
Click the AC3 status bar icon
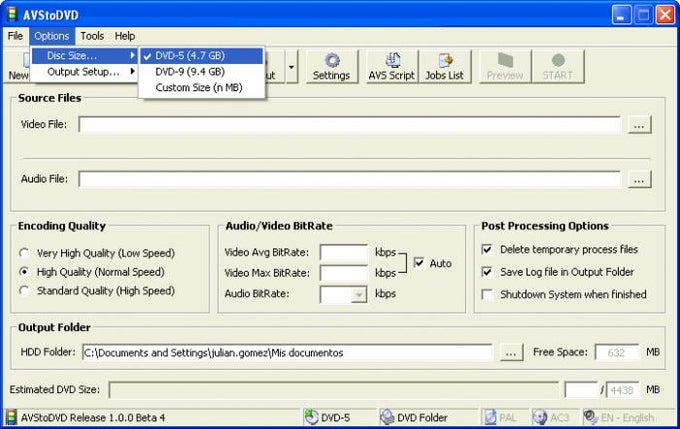pyautogui.click(x=539, y=417)
